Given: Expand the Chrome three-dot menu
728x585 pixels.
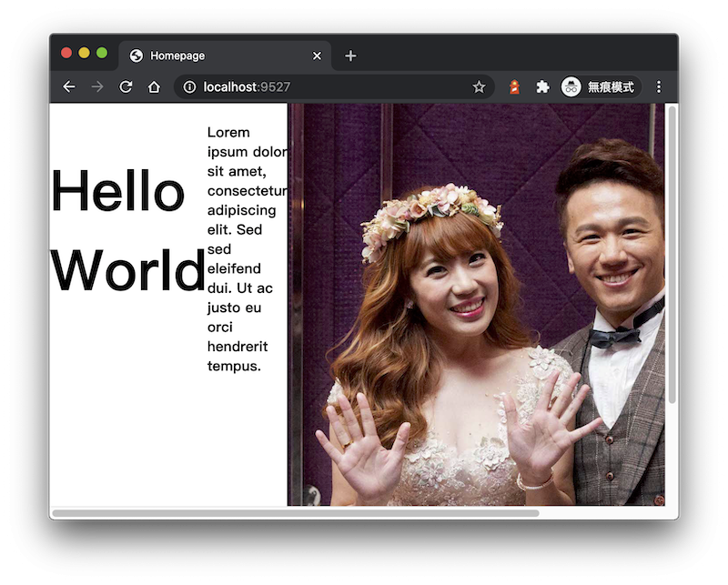Looking at the screenshot, I should click(x=660, y=87).
